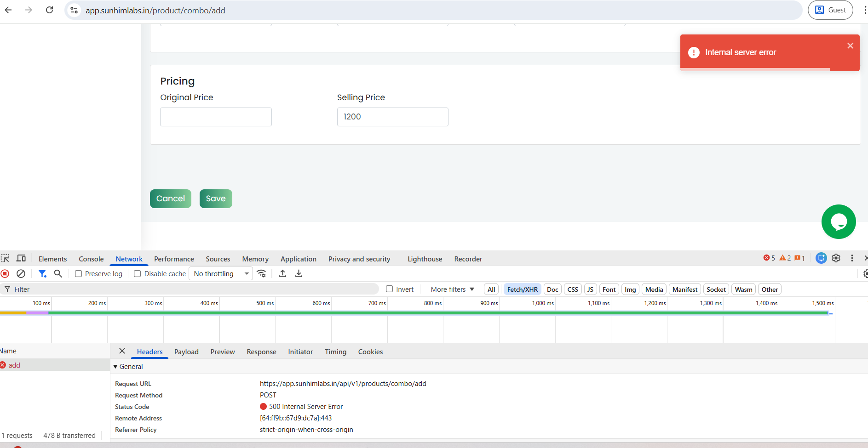This screenshot has height=448, width=868.
Task: Toggle the device toolbar icon
Action: tap(21, 258)
